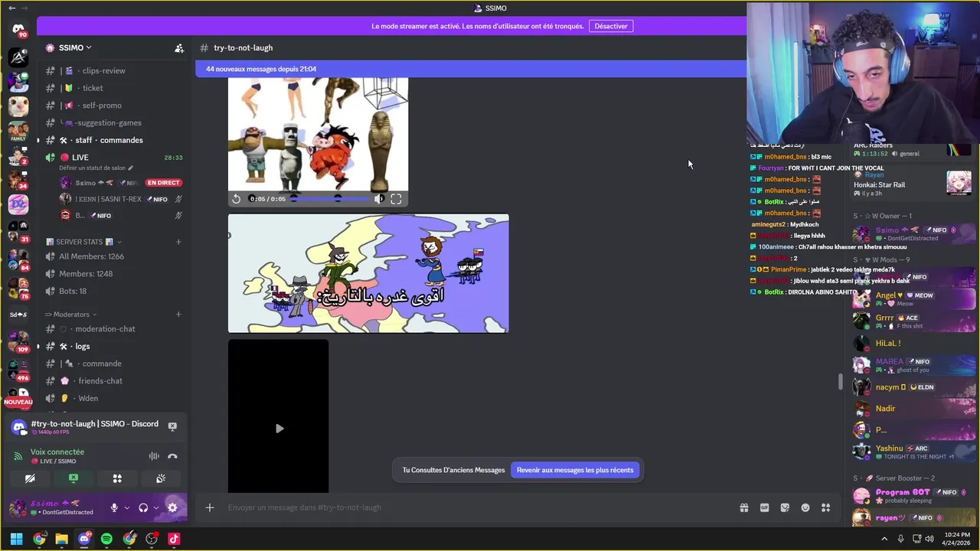
Task: Show hidden system tray icons
Action: [x=884, y=539]
